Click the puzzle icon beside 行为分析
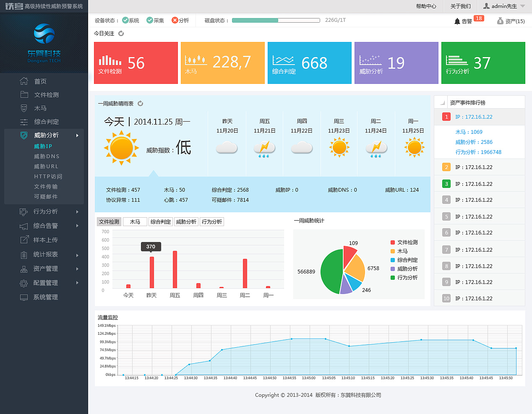Screen dimensions: 532x414 pyautogui.click(x=23, y=212)
